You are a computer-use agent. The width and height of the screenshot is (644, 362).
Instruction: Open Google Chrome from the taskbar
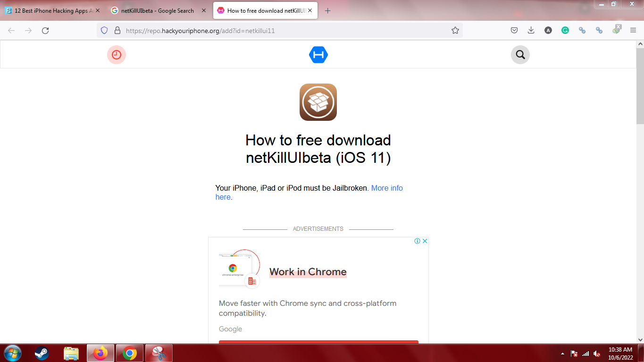[x=130, y=353]
